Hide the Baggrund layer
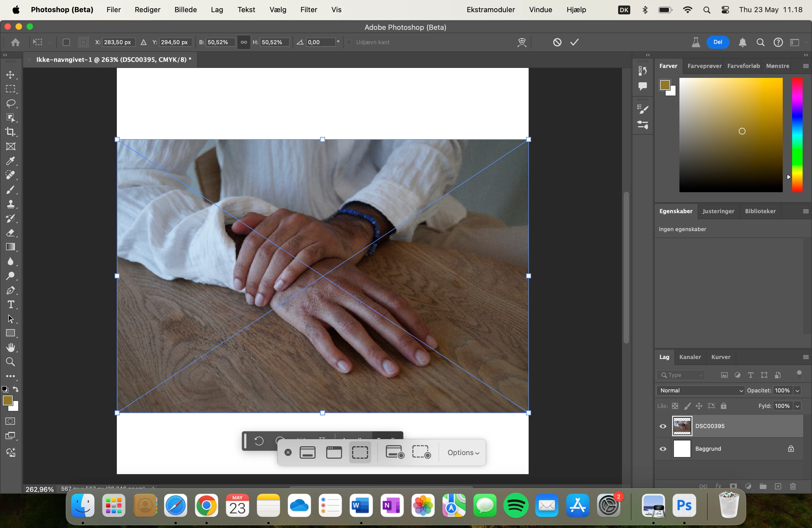 [x=663, y=449]
